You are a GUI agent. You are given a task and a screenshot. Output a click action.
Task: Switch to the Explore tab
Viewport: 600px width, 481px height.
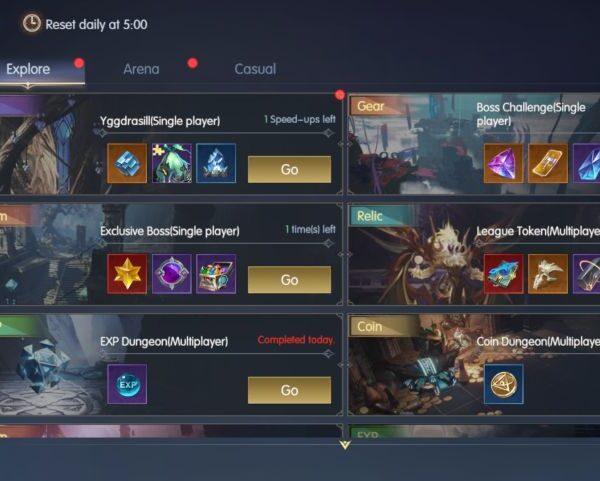coord(28,69)
